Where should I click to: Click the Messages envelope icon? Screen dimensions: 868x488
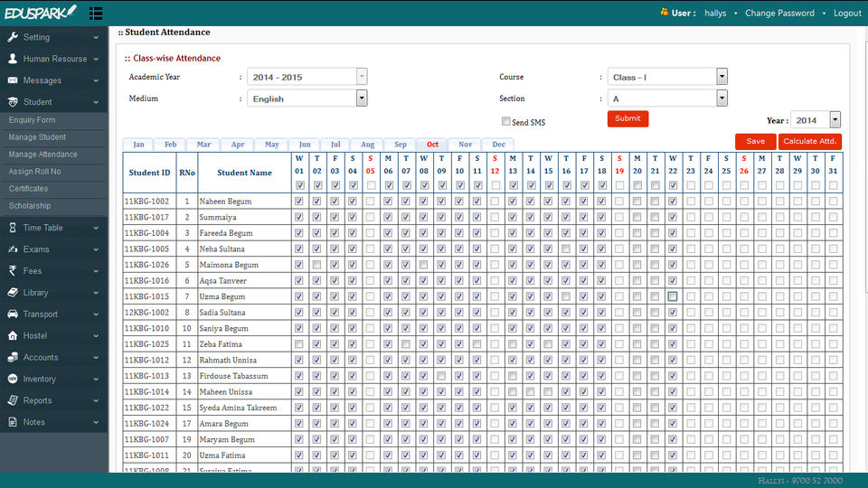coord(13,80)
